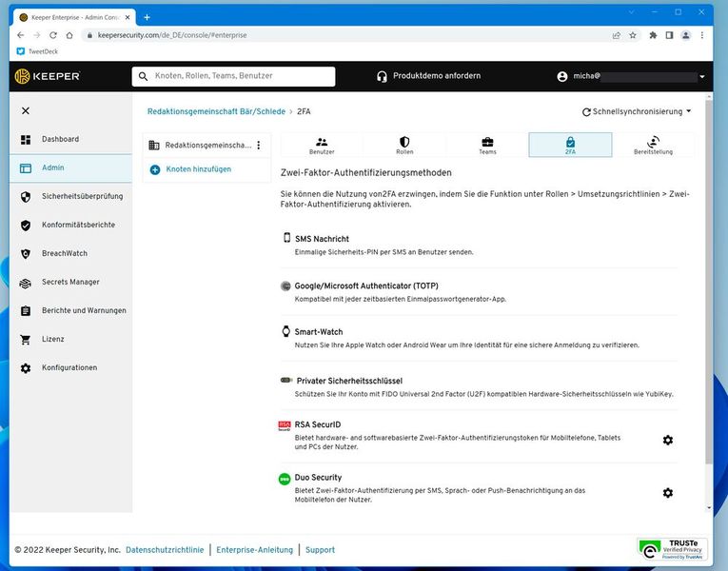Go back in the browser
The width and height of the screenshot is (728, 571).
tap(20, 35)
